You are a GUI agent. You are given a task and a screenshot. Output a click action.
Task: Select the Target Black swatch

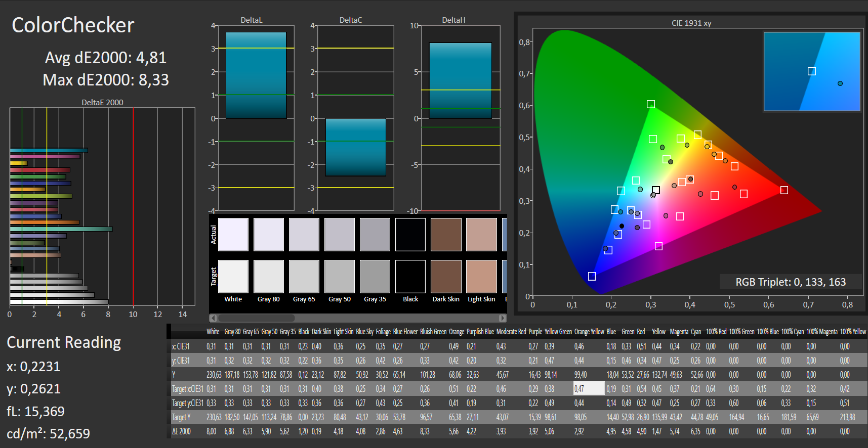410,277
